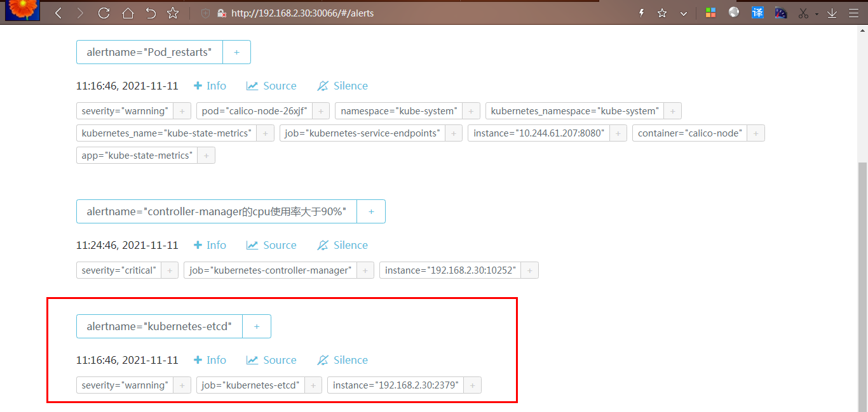Click namespace="kube-system" label
Image resolution: width=868 pixels, height=412 pixels.
(398, 111)
